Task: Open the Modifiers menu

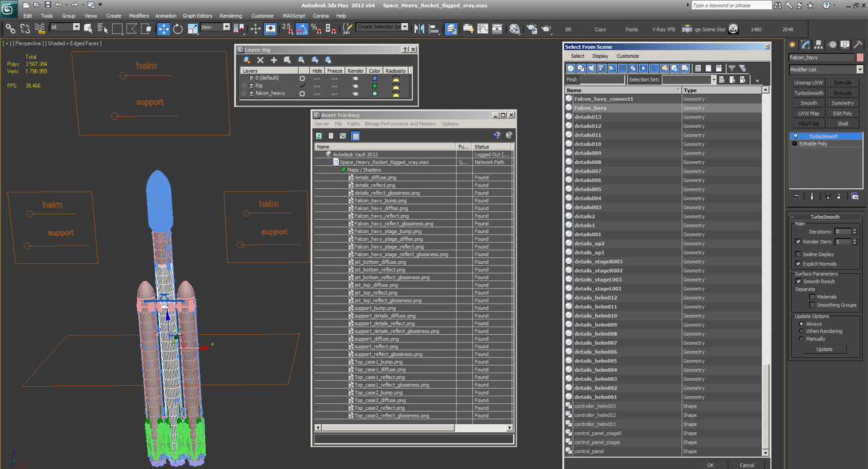Action: coord(139,16)
